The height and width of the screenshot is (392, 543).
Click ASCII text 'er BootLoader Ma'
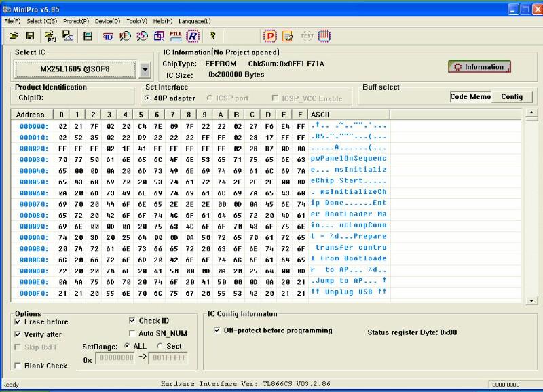(348, 214)
